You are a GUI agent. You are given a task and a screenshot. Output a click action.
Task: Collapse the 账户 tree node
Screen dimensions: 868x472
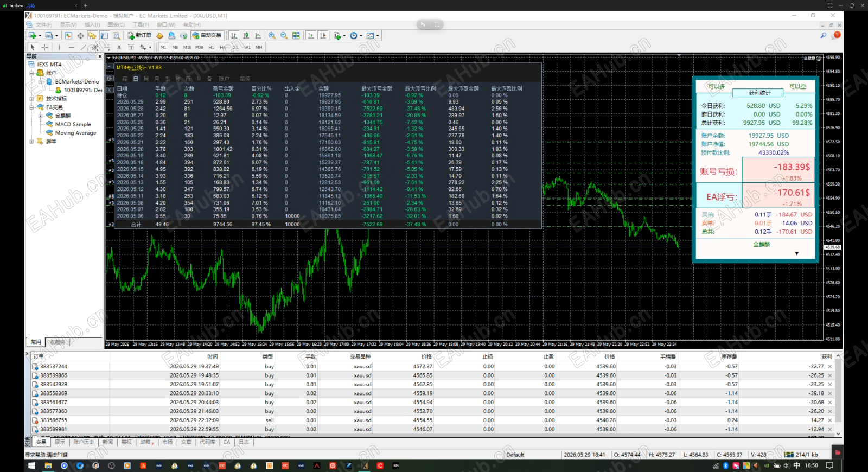(x=32, y=73)
